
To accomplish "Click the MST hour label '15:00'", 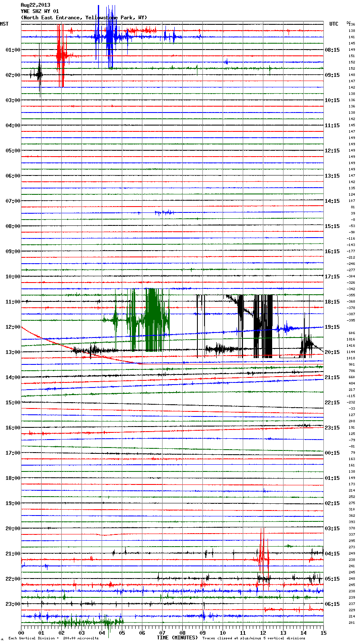I will [x=13, y=403].
